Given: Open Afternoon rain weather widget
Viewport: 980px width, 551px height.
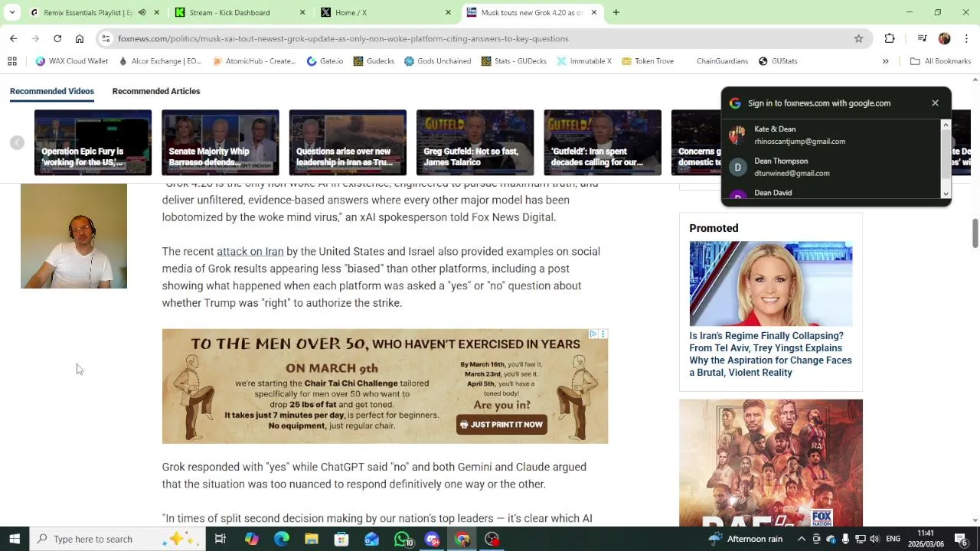Looking at the screenshot, I should 746,539.
